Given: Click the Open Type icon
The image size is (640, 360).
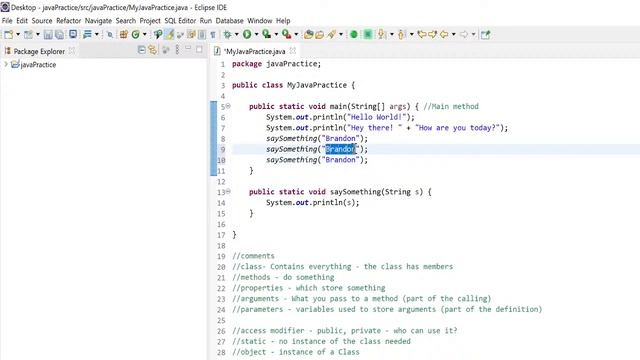Looking at the screenshot, I should 309,35.
